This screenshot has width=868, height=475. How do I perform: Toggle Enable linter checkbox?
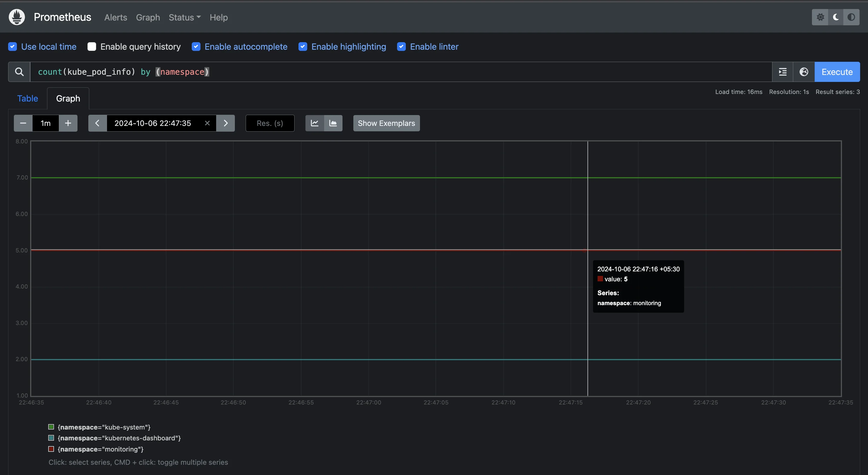[x=401, y=46]
